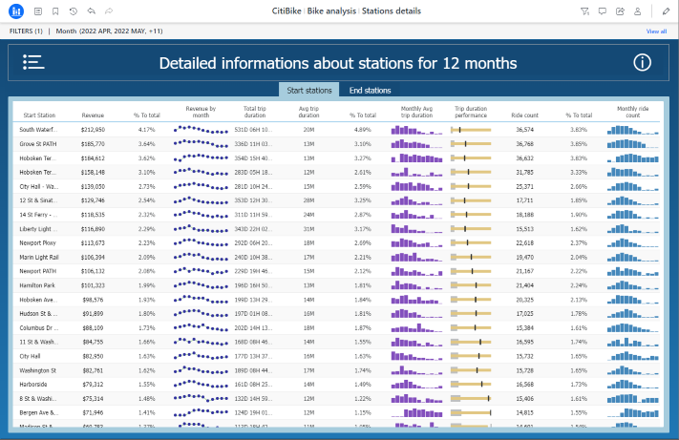Open the user profile icon

pos(637,11)
